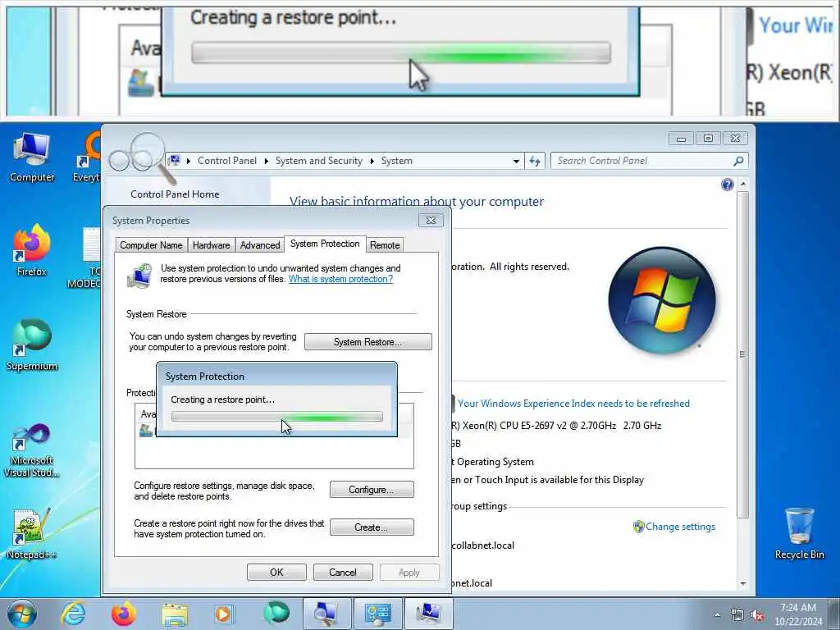Click the restore point progress bar
The image size is (840, 630).
[x=277, y=416]
